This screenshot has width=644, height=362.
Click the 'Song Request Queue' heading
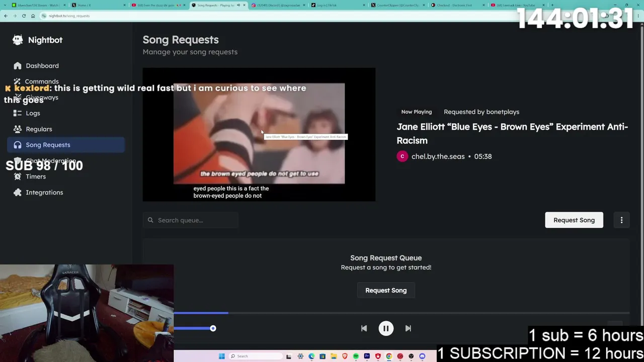386,258
